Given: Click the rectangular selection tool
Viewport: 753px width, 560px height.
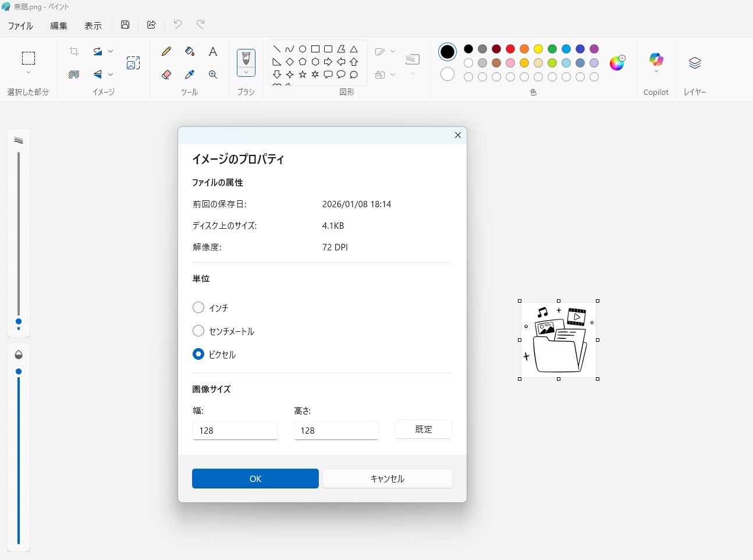Looking at the screenshot, I should point(29,58).
